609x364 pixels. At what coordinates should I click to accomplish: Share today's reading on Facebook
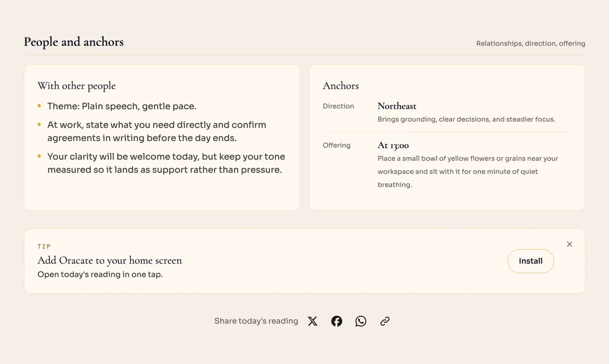click(x=337, y=321)
